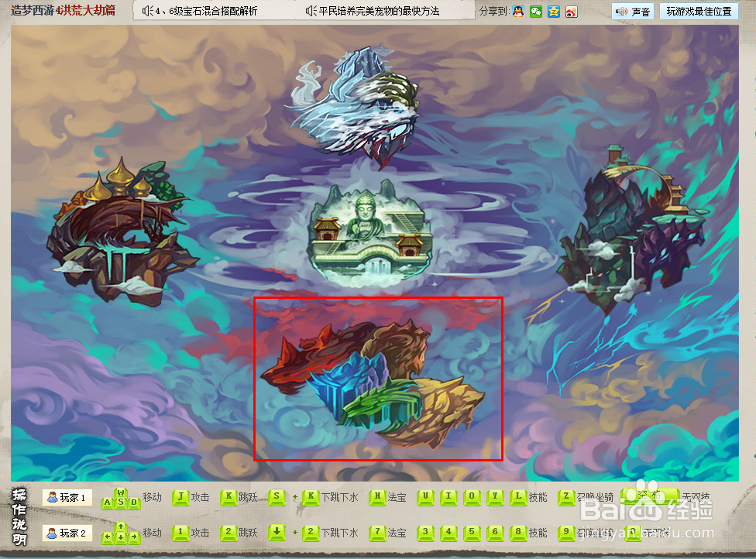Click the L skill key icon
This screenshot has height=559, width=756.
tap(518, 497)
